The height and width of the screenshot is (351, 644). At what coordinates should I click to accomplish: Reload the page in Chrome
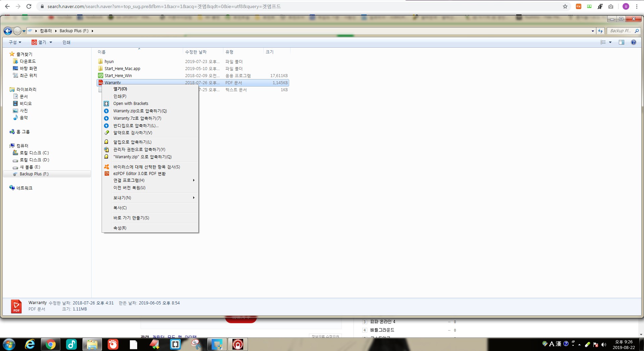[x=29, y=6]
